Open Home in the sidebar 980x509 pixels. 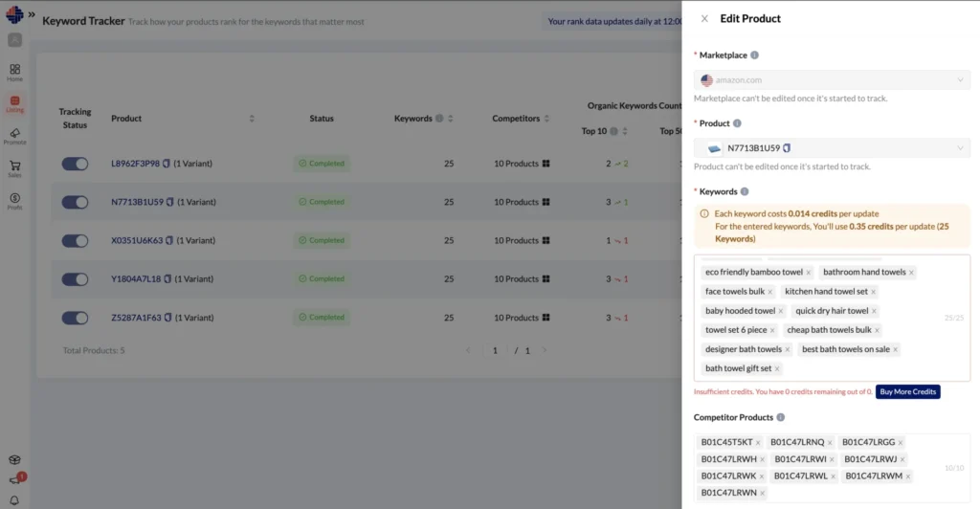click(14, 73)
